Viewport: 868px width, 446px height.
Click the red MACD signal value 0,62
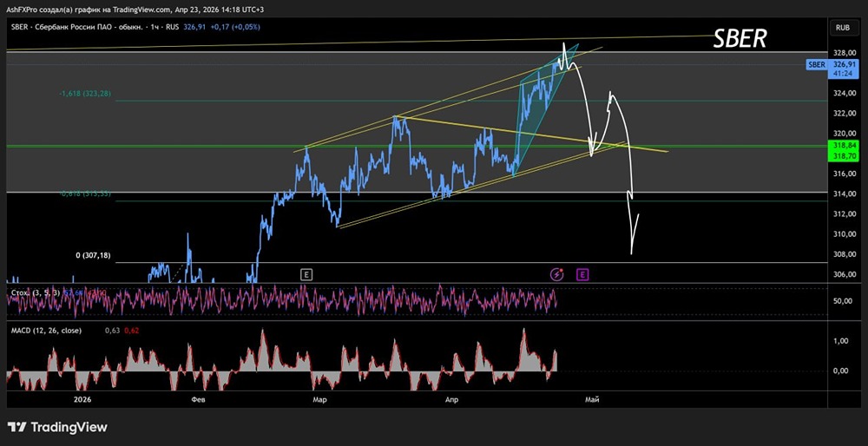click(x=132, y=331)
